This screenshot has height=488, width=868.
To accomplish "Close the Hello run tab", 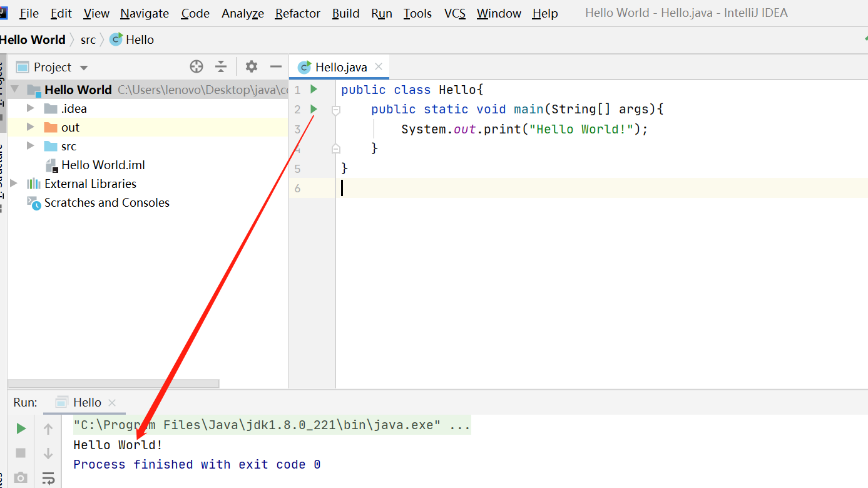I will [112, 403].
